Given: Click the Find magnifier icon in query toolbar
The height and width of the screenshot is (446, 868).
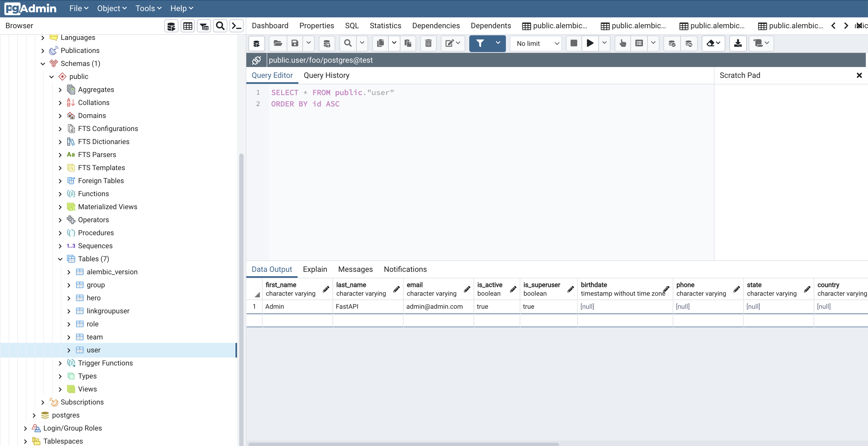Looking at the screenshot, I should click(x=348, y=43).
